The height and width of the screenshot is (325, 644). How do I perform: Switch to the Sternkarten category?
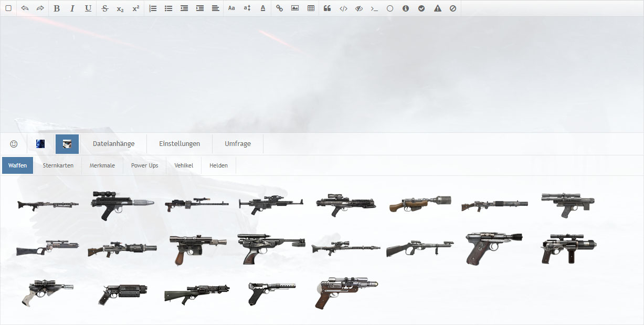tap(58, 165)
